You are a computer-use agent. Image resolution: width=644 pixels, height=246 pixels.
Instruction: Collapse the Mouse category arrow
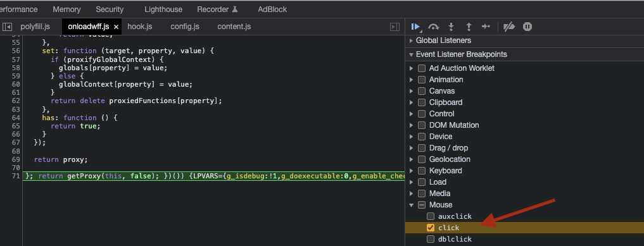412,205
